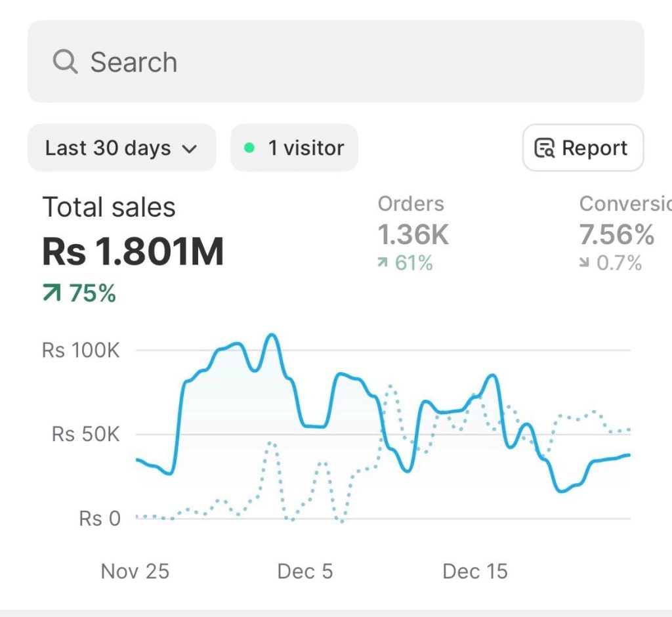Click the Dec 15 chart date marker
The width and height of the screenshot is (672, 617).
point(475,571)
